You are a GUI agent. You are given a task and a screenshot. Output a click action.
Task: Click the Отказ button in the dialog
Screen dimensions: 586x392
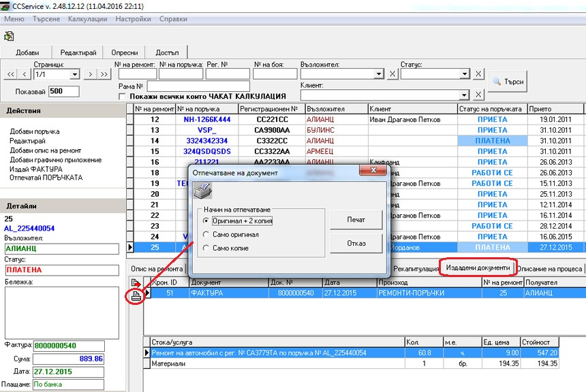click(356, 244)
